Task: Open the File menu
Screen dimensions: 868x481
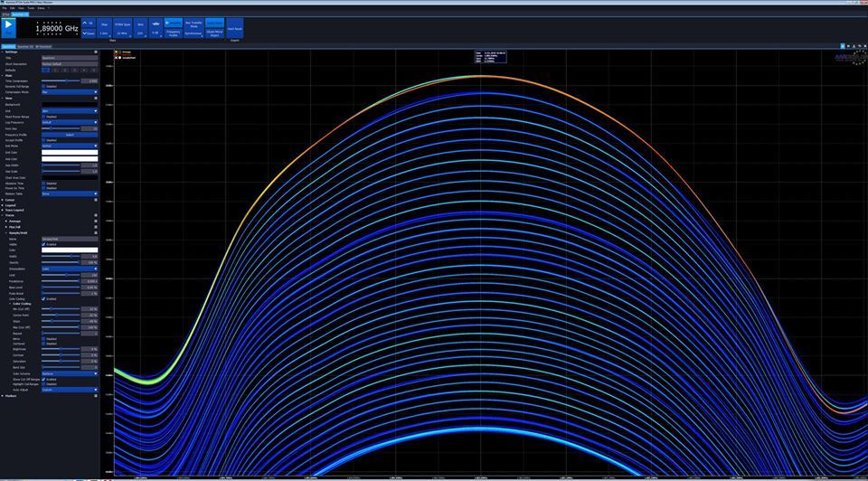Action: (5, 8)
